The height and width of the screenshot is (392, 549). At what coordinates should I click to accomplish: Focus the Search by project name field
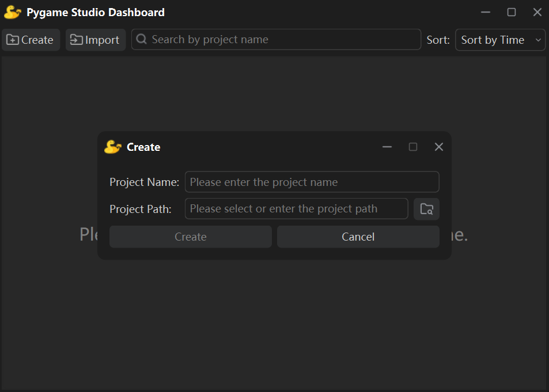[x=276, y=40]
